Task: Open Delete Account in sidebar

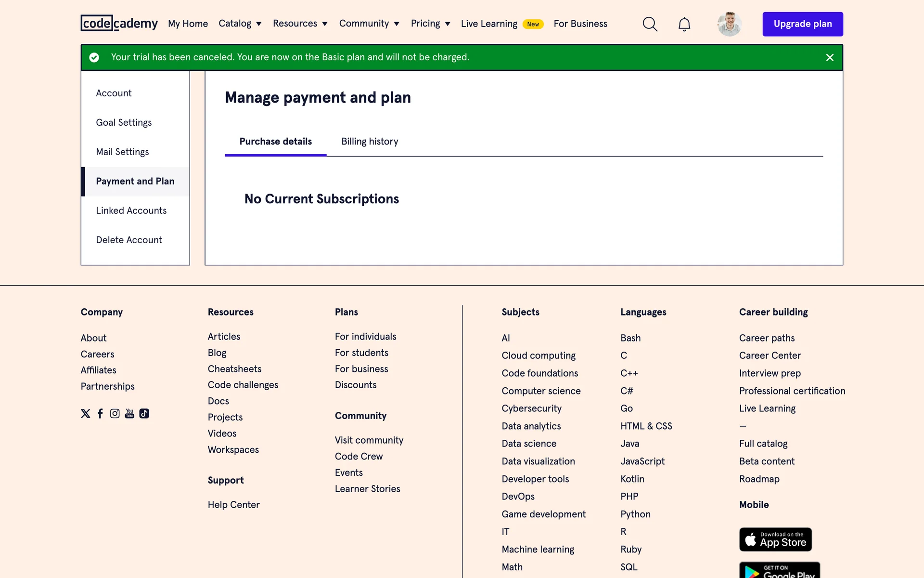Action: (x=128, y=240)
